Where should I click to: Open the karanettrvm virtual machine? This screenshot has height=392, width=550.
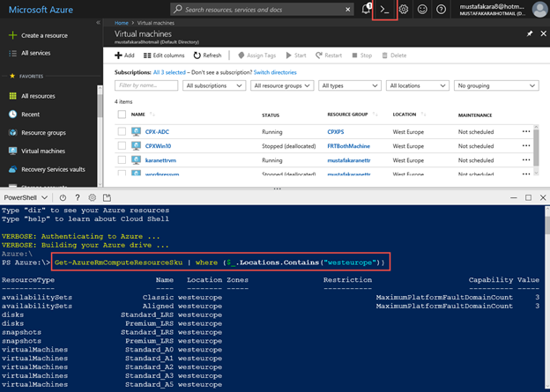160,160
